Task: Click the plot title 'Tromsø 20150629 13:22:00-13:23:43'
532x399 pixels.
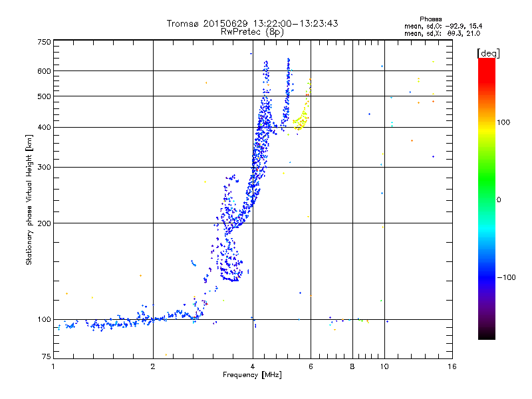Action: click(x=252, y=23)
